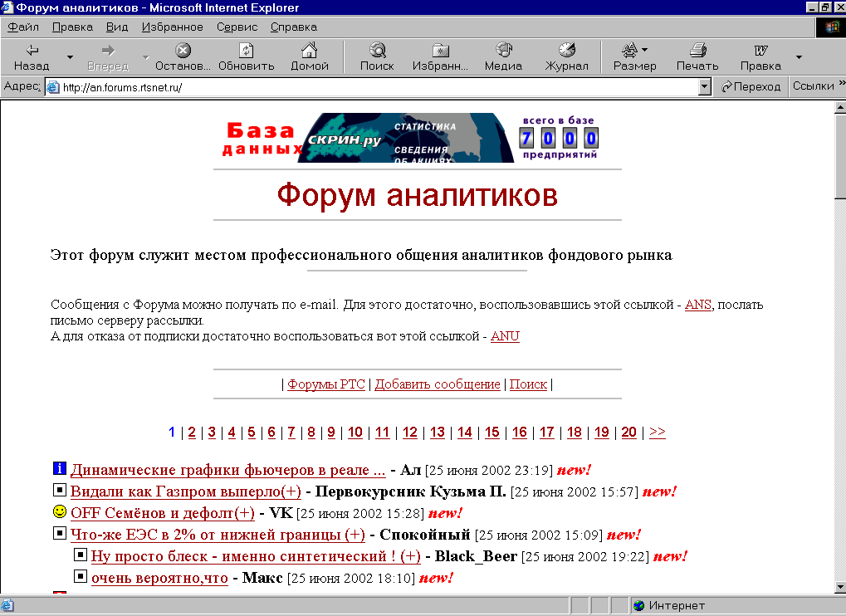
Task: Open the Сервис menu
Action: coord(237,27)
